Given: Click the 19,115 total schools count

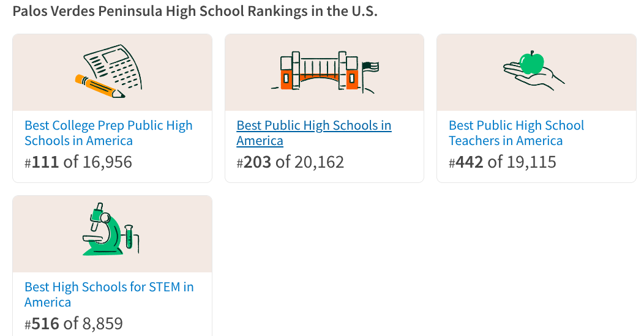Looking at the screenshot, I should (531, 162).
